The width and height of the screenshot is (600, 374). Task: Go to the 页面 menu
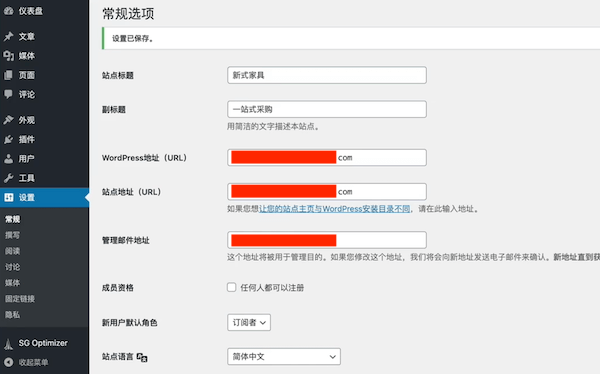click(44, 75)
